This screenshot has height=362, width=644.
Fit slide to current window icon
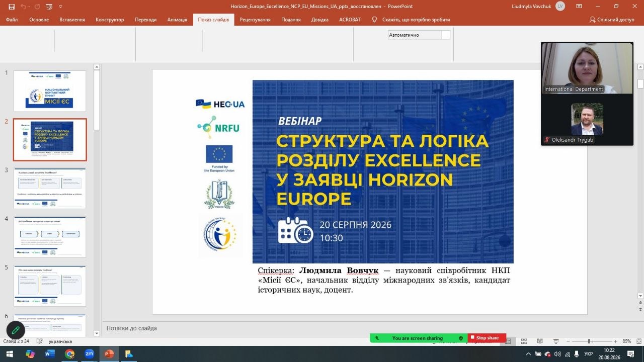(638, 341)
